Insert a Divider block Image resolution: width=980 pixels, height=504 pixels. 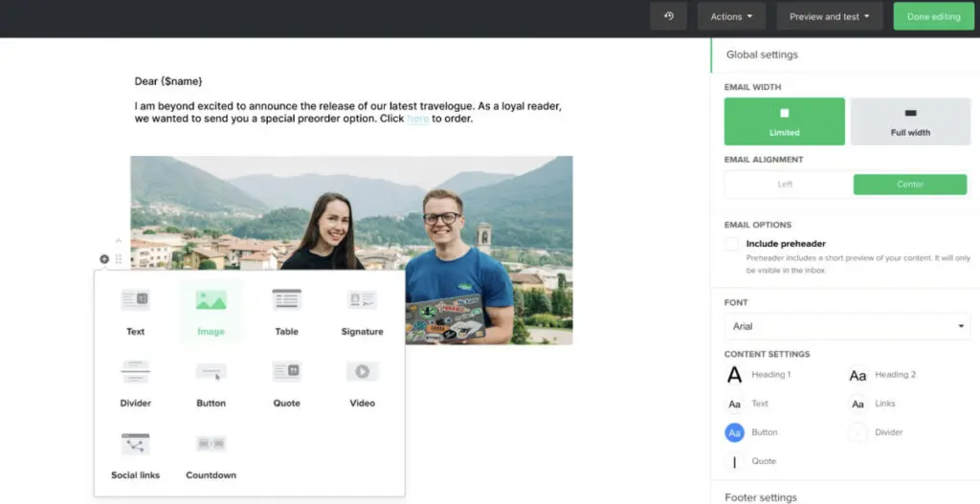[x=136, y=383]
